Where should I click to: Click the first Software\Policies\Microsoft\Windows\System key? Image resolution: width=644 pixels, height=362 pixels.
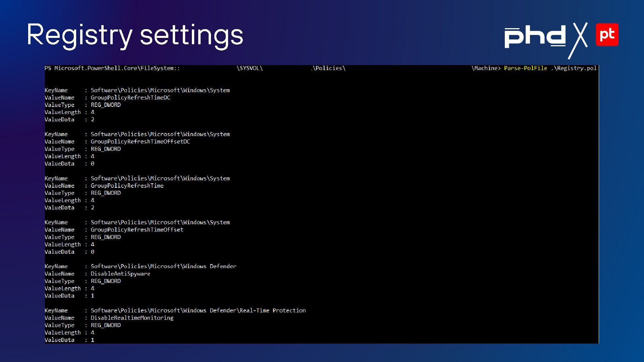click(160, 90)
